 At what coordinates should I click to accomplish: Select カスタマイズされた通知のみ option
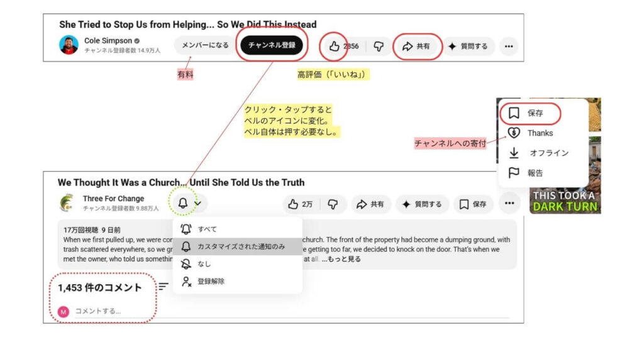tap(237, 246)
